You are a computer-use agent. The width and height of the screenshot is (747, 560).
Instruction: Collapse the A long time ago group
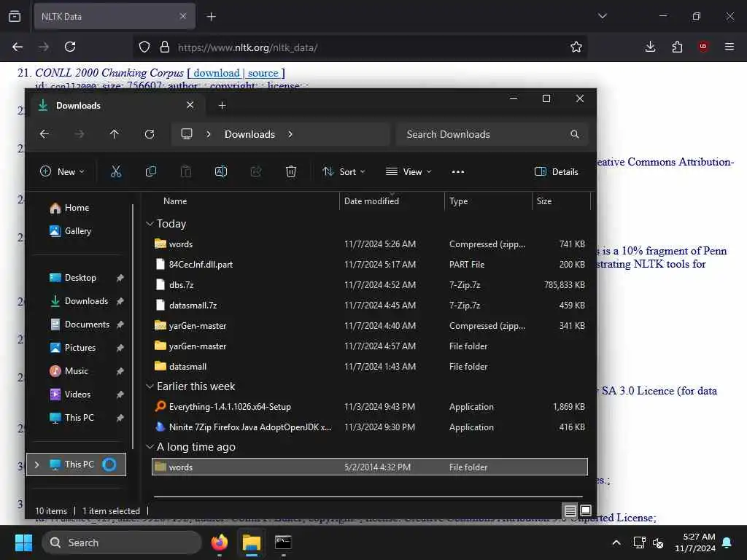pyautogui.click(x=150, y=447)
